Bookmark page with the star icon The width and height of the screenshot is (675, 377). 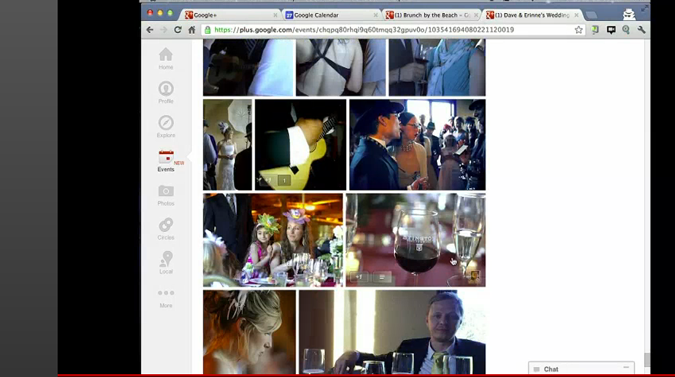pos(579,30)
